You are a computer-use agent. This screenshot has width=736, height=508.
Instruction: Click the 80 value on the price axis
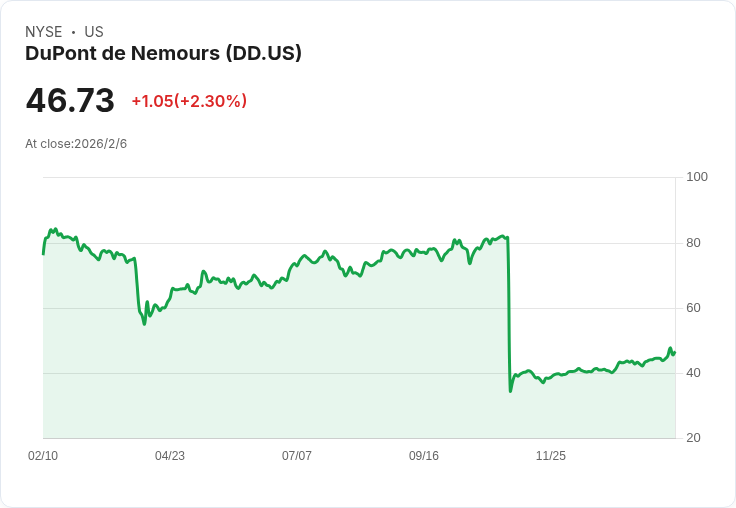(x=693, y=243)
